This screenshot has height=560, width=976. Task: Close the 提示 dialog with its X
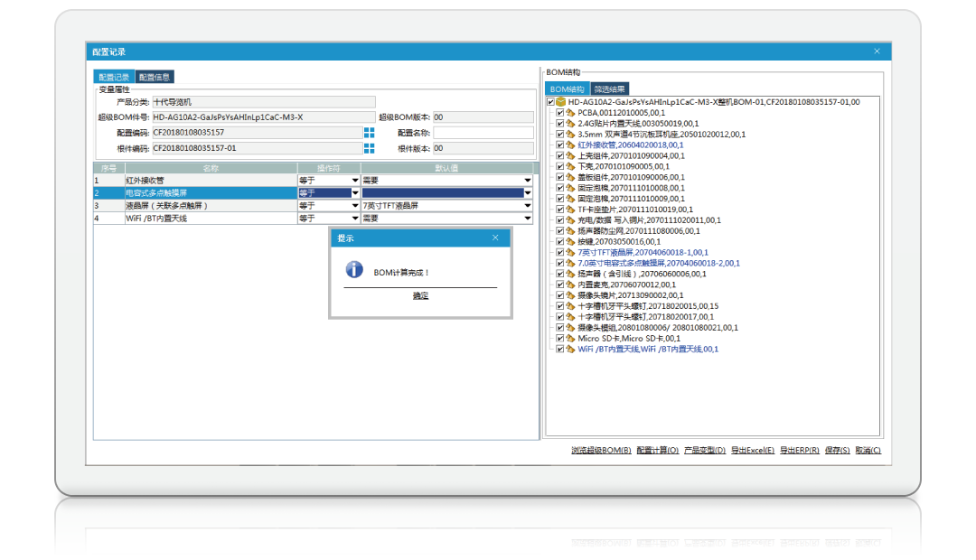coord(495,238)
